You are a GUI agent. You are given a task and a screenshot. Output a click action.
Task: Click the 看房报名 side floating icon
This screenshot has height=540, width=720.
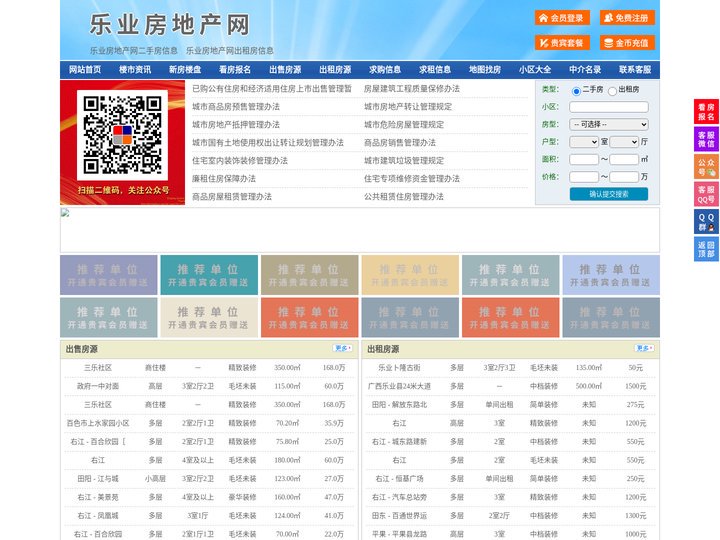pos(706,112)
